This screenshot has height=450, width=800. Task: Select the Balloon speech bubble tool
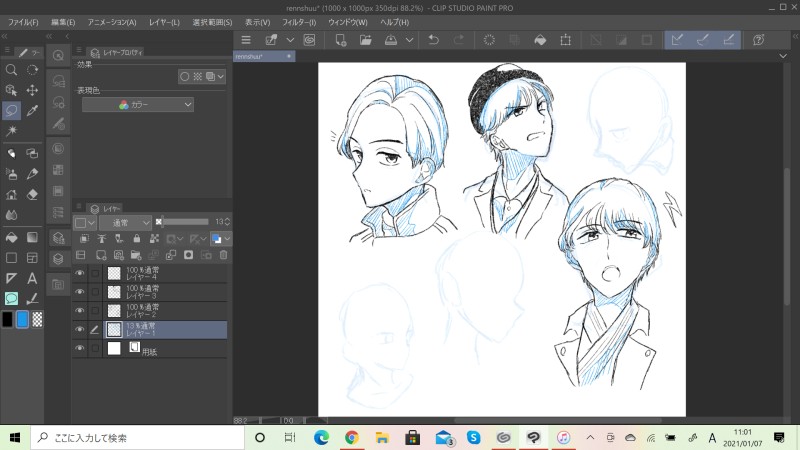11,298
